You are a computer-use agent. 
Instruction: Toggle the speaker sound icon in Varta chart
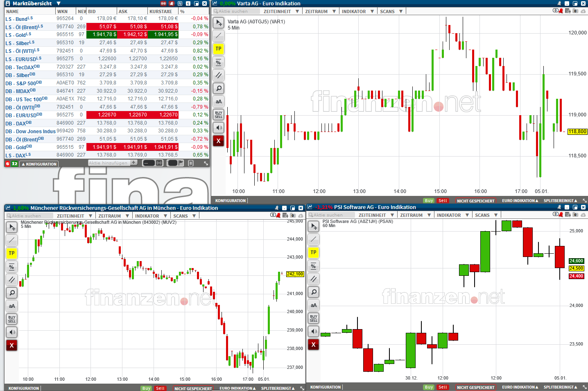tap(219, 128)
